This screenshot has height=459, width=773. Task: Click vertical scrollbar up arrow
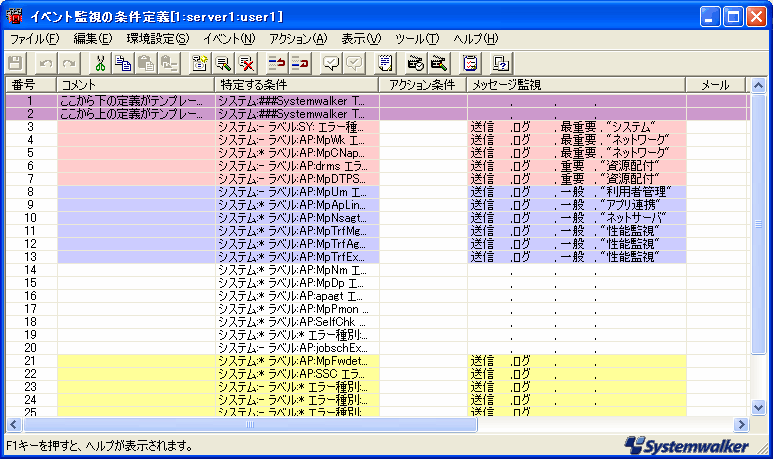point(758,86)
